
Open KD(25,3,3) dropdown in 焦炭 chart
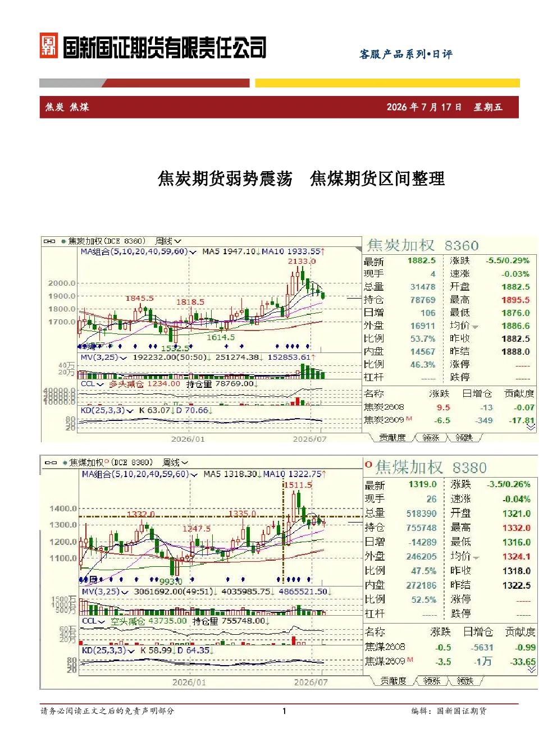coord(130,411)
